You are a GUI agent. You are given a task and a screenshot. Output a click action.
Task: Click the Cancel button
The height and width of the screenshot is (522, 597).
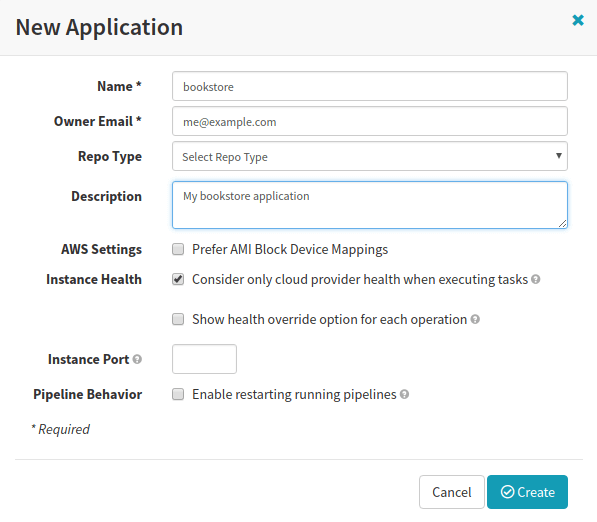coord(452,492)
